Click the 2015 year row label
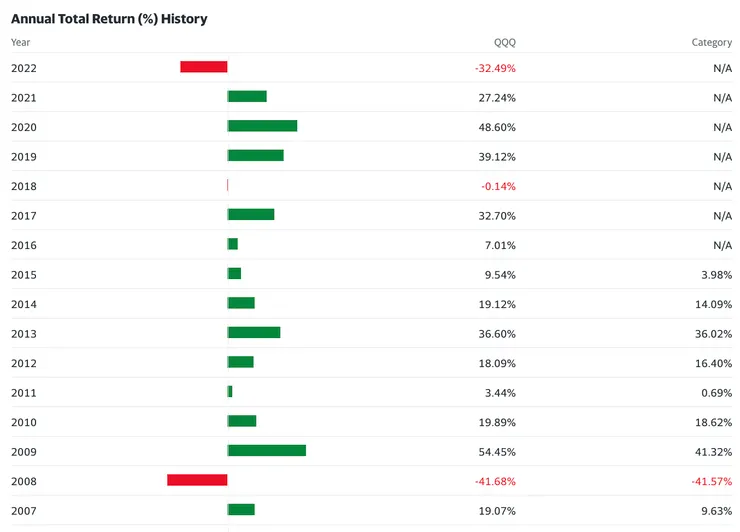The height and width of the screenshot is (532, 740). [24, 274]
